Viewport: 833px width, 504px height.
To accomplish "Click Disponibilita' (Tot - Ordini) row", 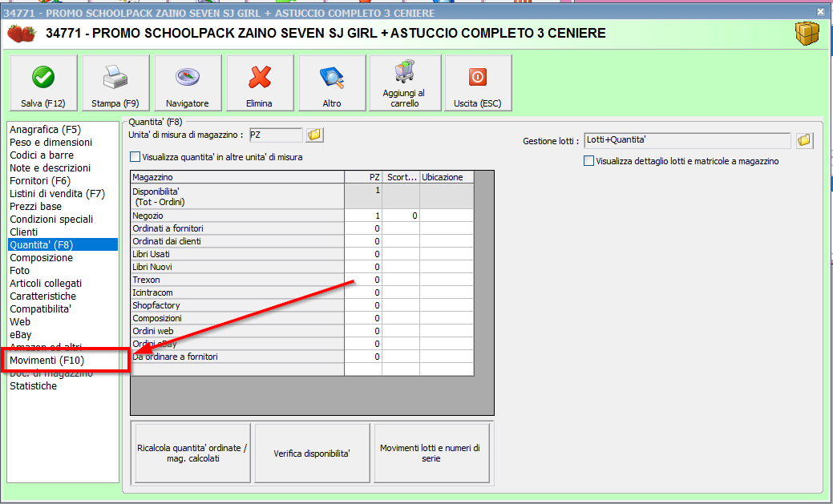I will coord(237,196).
